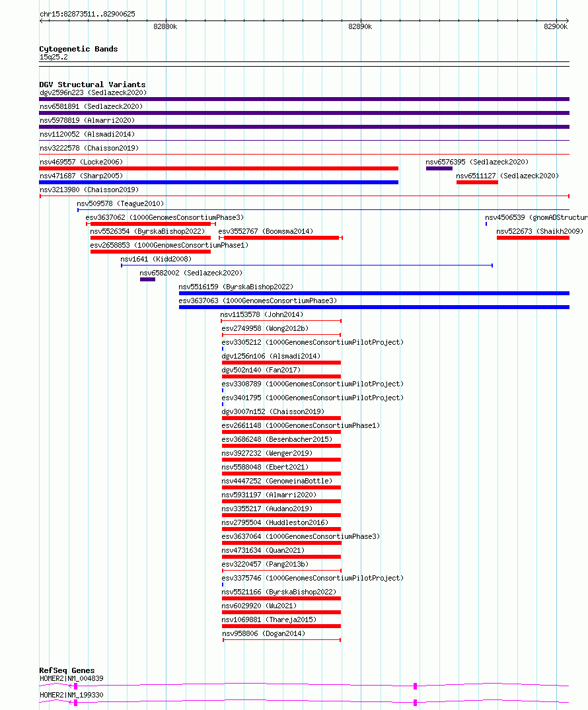Viewport: 588px width, 710px height.
Task: Click nsv4506539 gnomAD structural variant label
Action: [536, 217]
